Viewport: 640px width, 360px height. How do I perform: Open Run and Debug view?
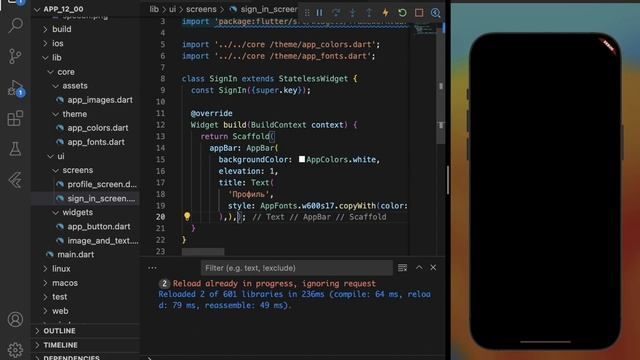(16, 88)
